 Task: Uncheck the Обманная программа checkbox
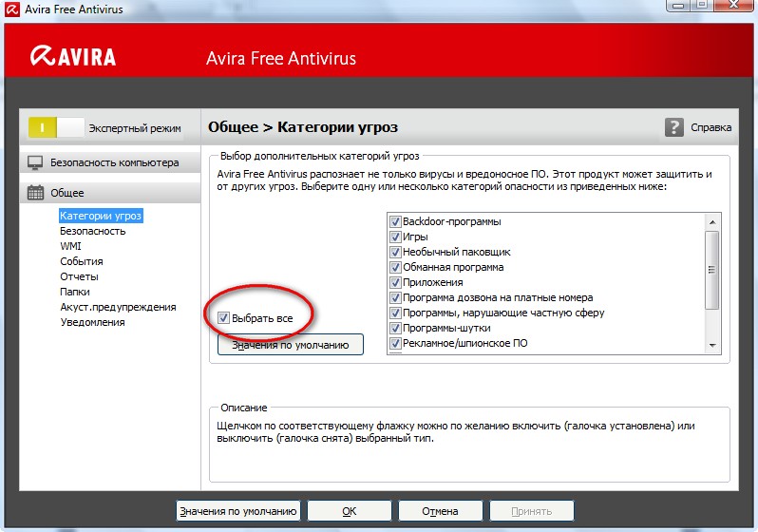point(395,268)
